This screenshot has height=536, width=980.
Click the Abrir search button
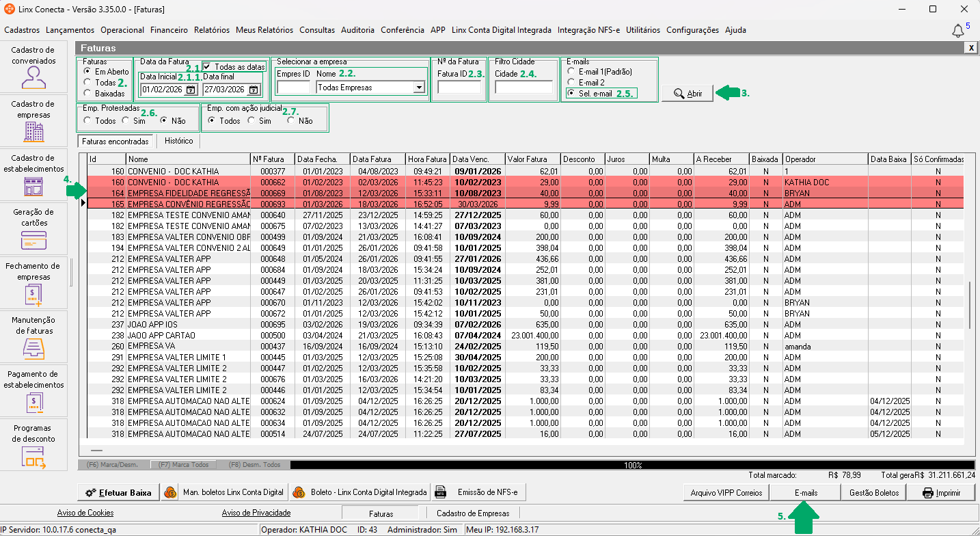[x=687, y=94]
